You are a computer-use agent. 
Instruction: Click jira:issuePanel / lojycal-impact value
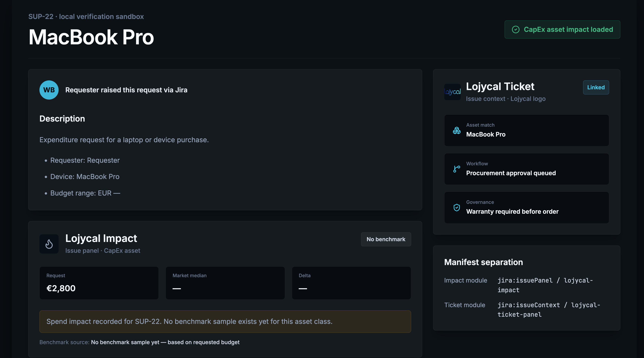(x=545, y=285)
